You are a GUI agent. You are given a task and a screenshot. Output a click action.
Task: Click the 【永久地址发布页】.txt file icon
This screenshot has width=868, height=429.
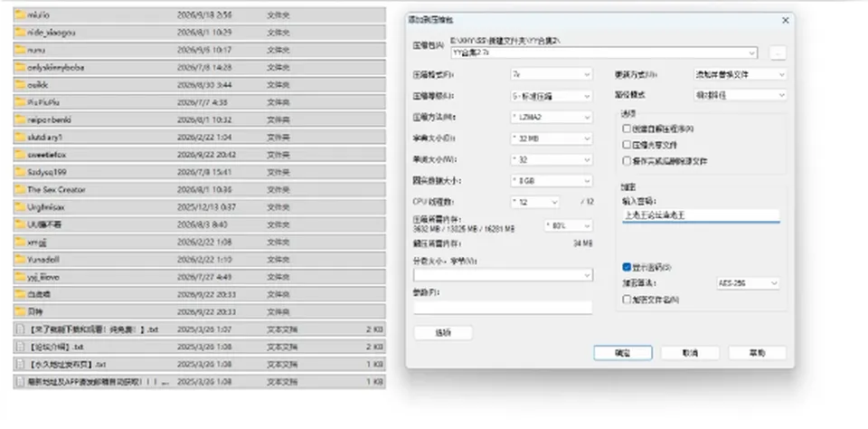pos(20,364)
